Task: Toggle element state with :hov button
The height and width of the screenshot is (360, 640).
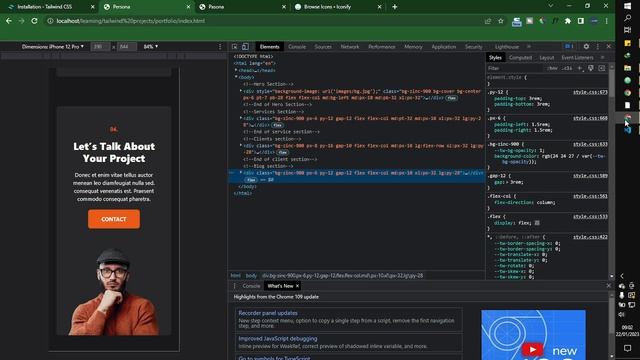Action: click(552, 68)
